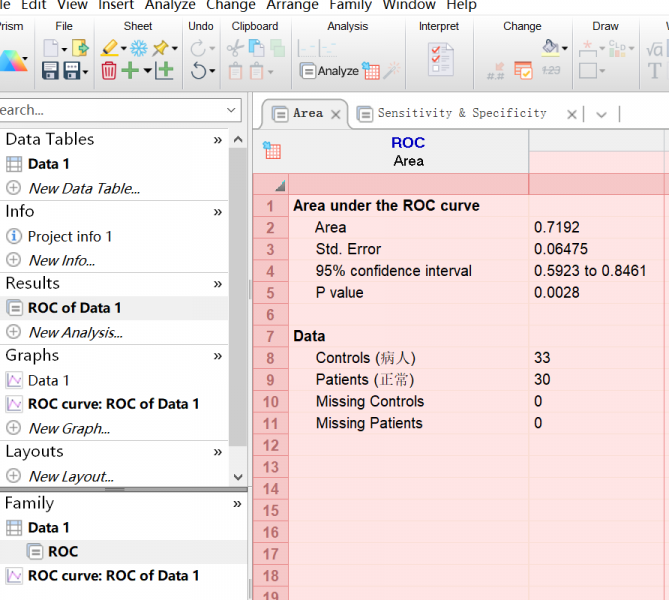
Task: Click the Freeze sheet snowflake icon
Action: [139, 48]
